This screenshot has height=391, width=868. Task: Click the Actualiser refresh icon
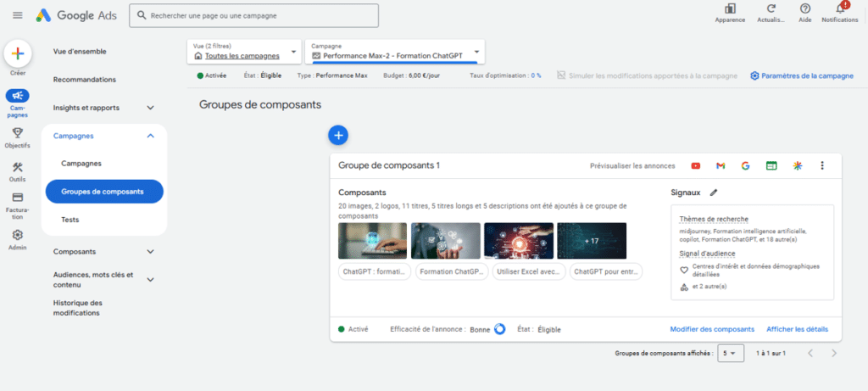click(x=771, y=8)
